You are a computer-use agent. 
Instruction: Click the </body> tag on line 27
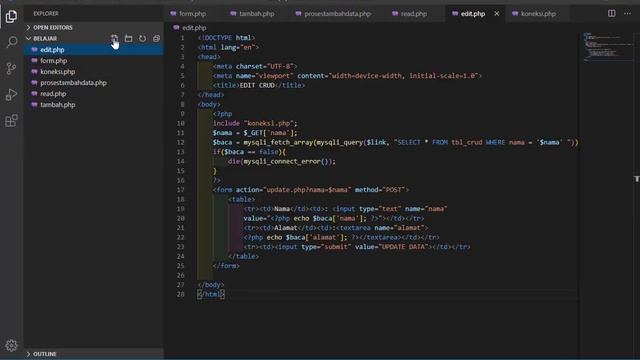(211, 285)
